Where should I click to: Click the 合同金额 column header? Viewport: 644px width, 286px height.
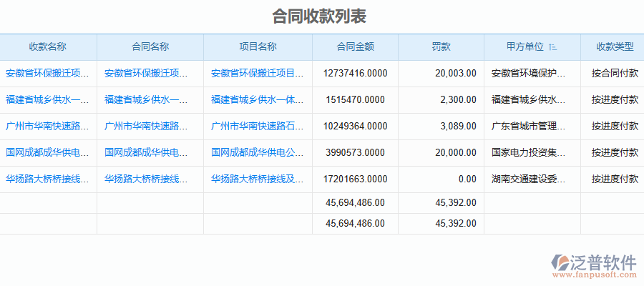(x=355, y=47)
